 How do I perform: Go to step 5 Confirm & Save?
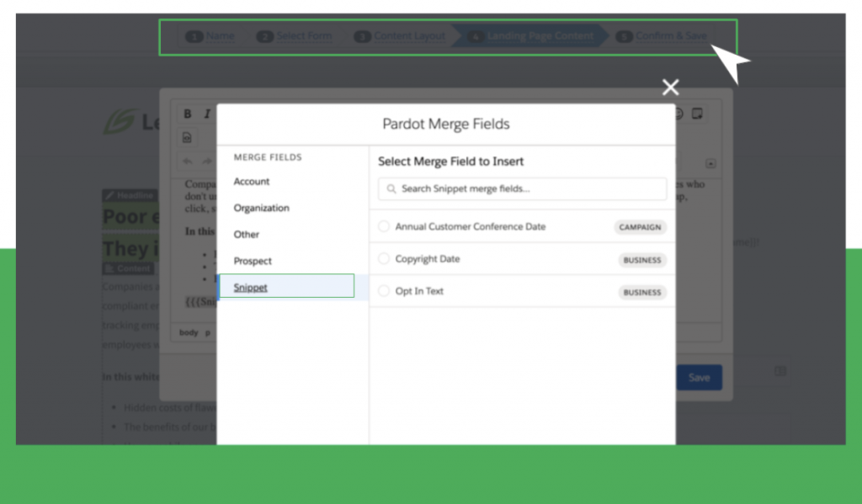pos(662,36)
